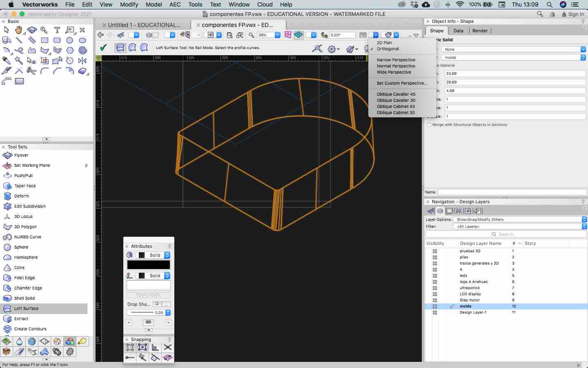Select the Mirror tool
Image resolution: width=588 pixels, height=368 pixels.
click(x=82, y=61)
